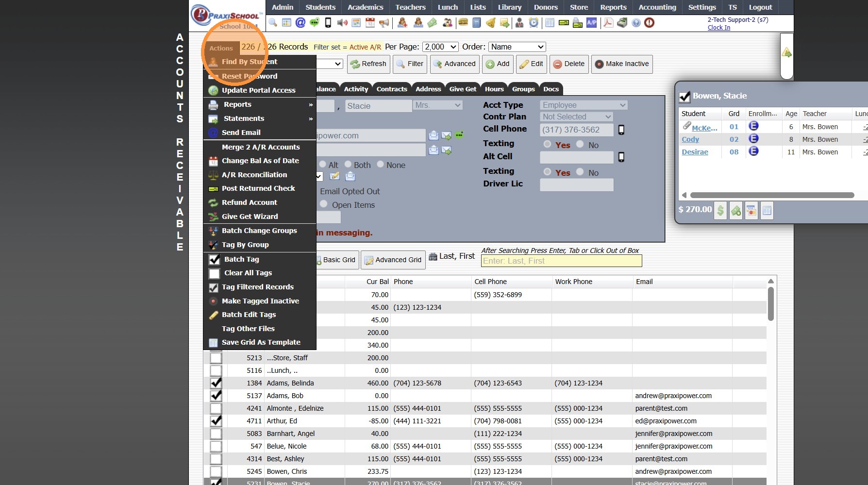The height and width of the screenshot is (485, 868).
Task: Click the Last, First search input box
Action: click(x=561, y=261)
